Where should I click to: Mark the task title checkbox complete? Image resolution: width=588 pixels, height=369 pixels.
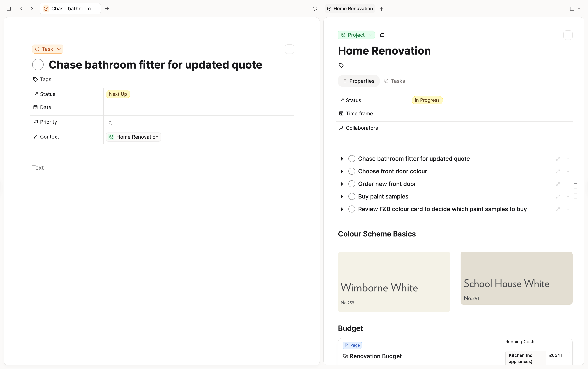tap(38, 65)
